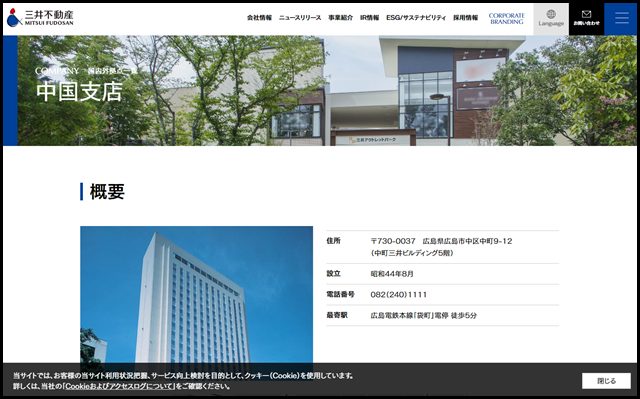The width and height of the screenshot is (640, 399).
Task: Click the 最寄駅 row label
Action: pos(337,315)
